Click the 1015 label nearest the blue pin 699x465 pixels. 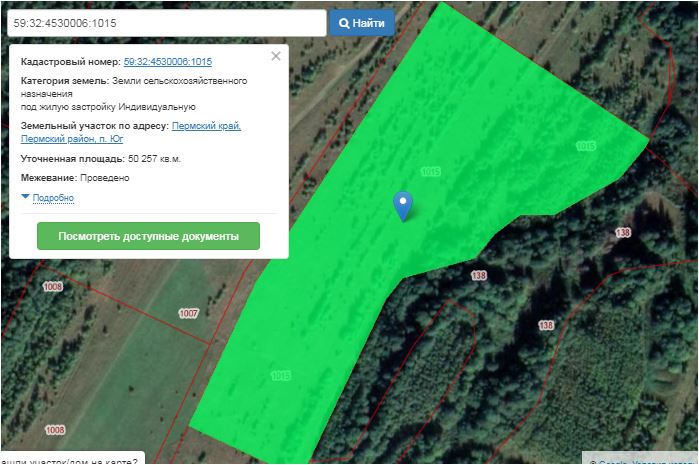[431, 172]
